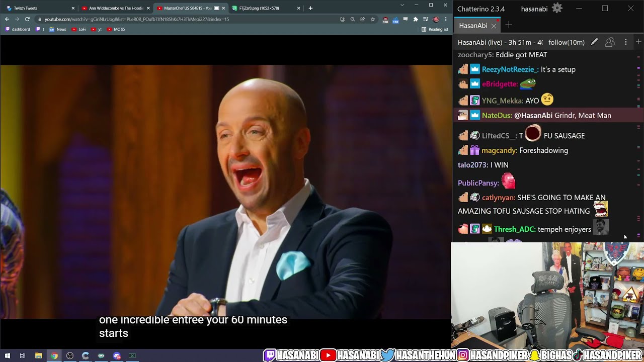Open dashboard bookmark
The width and height of the screenshot is (644, 362).
coord(18,29)
